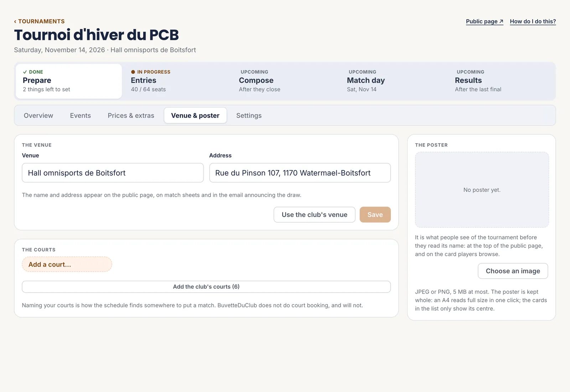
Task: Select the Compose stage
Action: point(285,81)
